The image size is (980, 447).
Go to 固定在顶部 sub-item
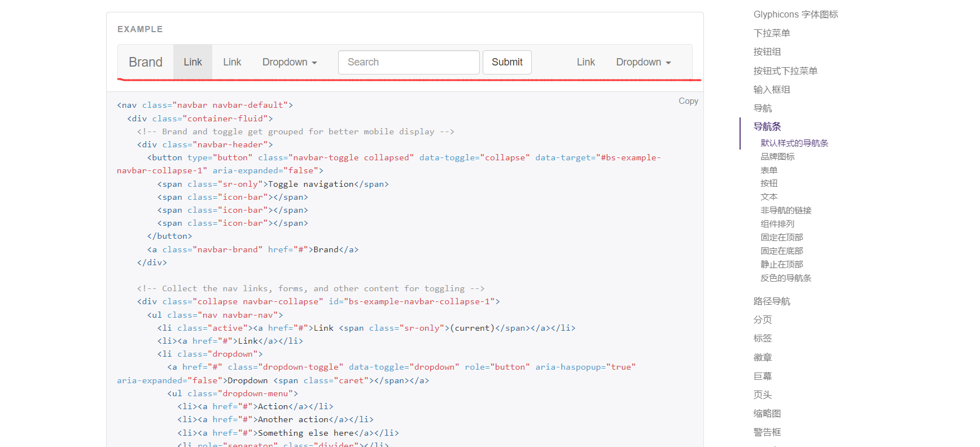click(781, 238)
